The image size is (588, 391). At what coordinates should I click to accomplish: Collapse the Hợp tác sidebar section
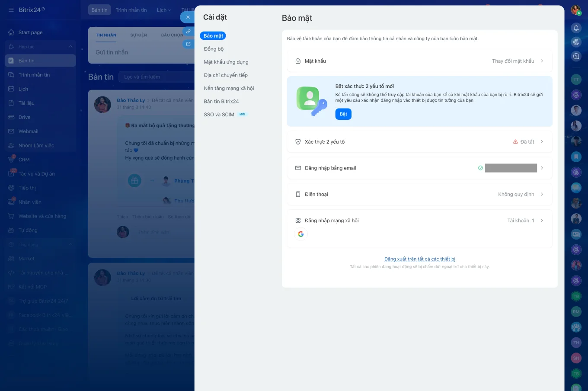click(70, 47)
